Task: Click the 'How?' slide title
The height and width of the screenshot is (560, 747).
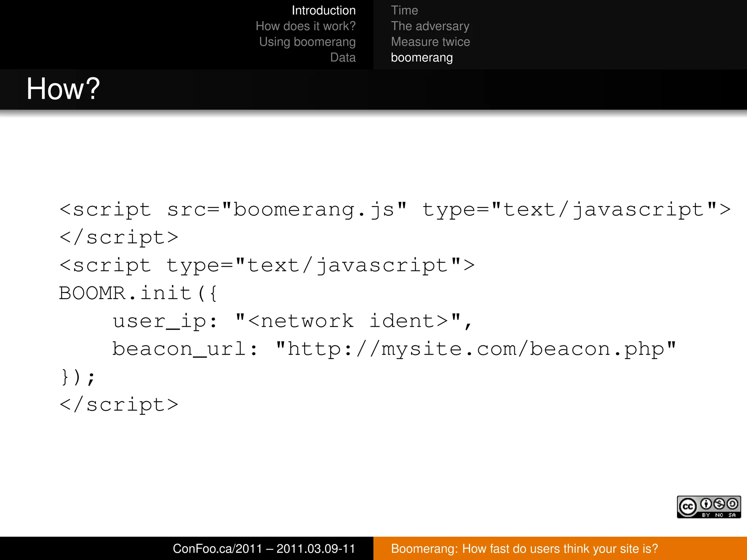Action: (x=63, y=89)
